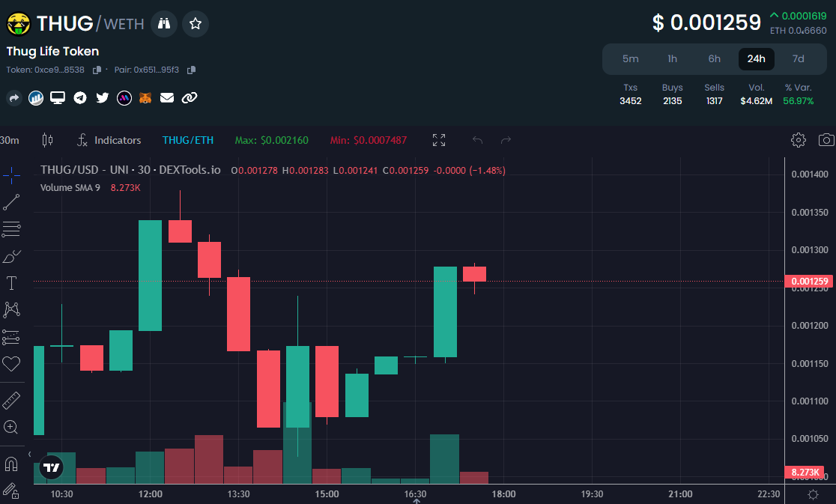Click the binoculars watch icon

(x=164, y=23)
